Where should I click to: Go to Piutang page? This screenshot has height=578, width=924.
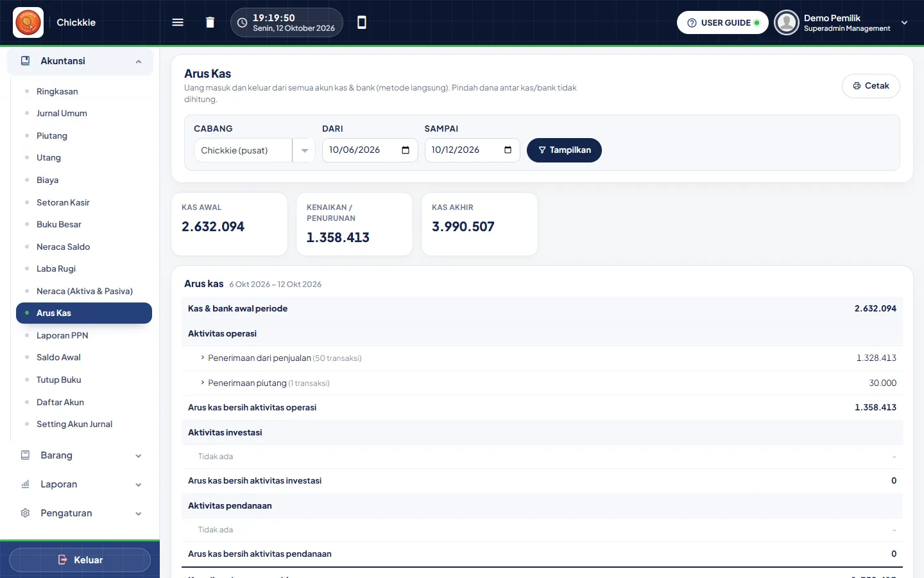pyautogui.click(x=52, y=136)
